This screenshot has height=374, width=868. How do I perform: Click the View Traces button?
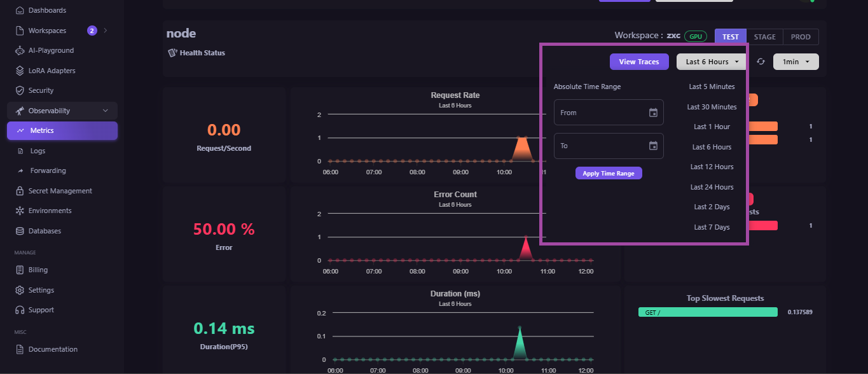pyautogui.click(x=639, y=62)
